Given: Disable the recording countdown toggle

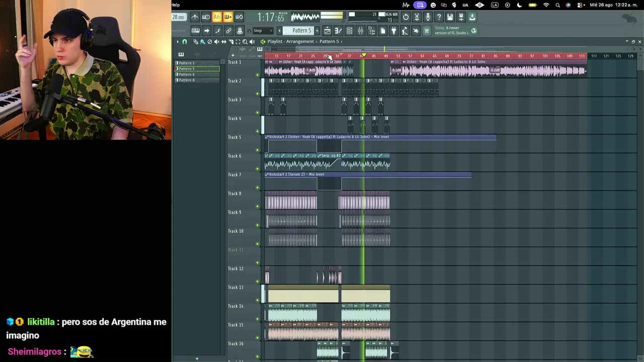Looking at the screenshot, I should (x=217, y=17).
